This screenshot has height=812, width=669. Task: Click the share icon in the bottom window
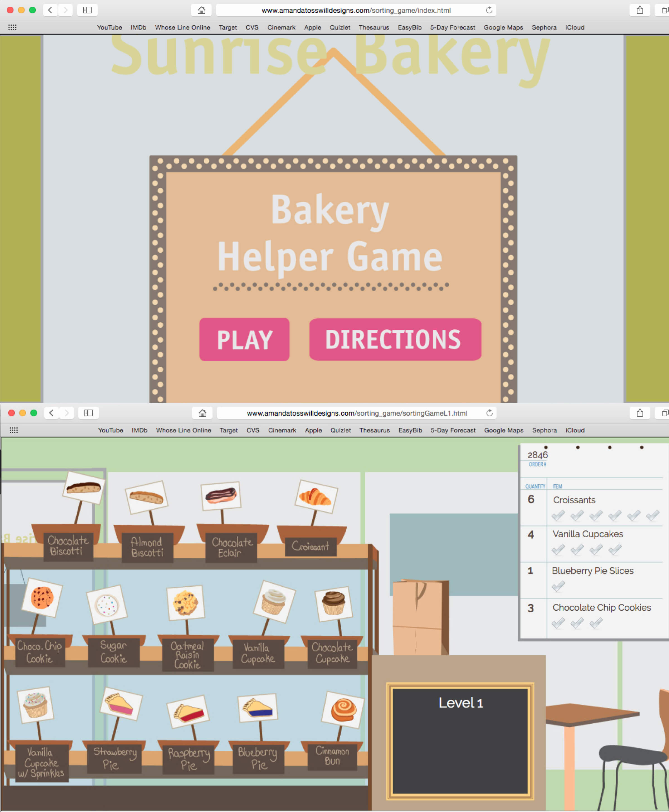pyautogui.click(x=640, y=413)
